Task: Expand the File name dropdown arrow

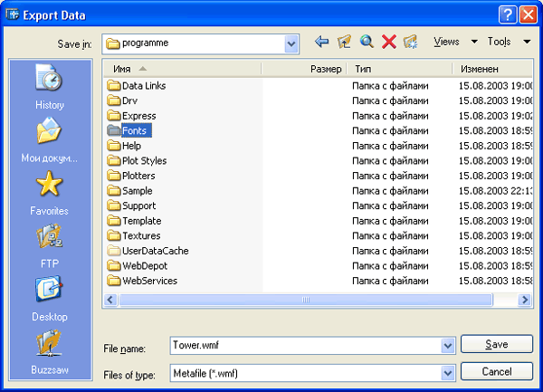Action: (x=447, y=345)
